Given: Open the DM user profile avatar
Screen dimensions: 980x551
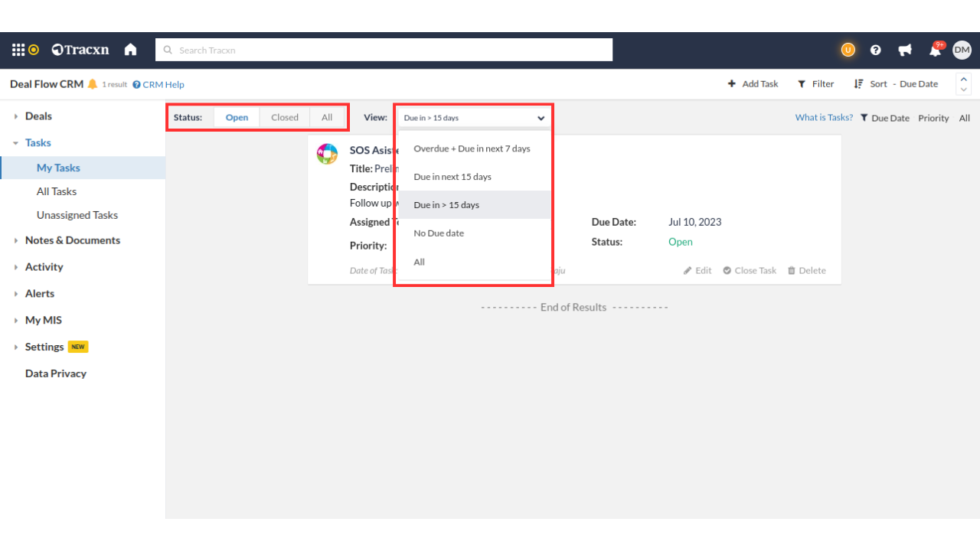Looking at the screenshot, I should 962,50.
